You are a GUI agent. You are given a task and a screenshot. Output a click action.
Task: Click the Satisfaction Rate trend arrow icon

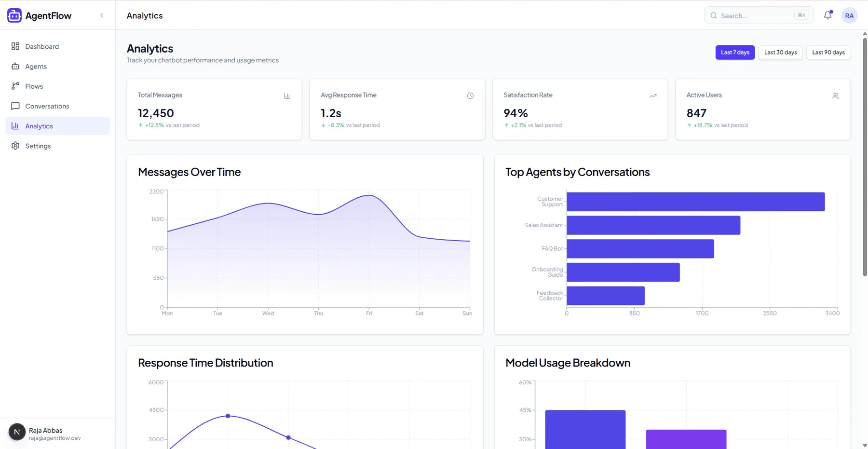pyautogui.click(x=653, y=96)
